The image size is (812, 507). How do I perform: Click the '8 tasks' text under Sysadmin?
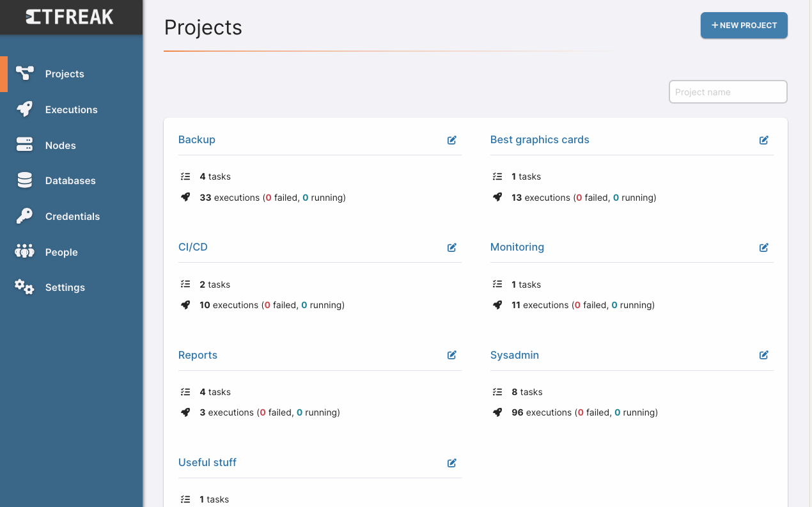click(527, 392)
